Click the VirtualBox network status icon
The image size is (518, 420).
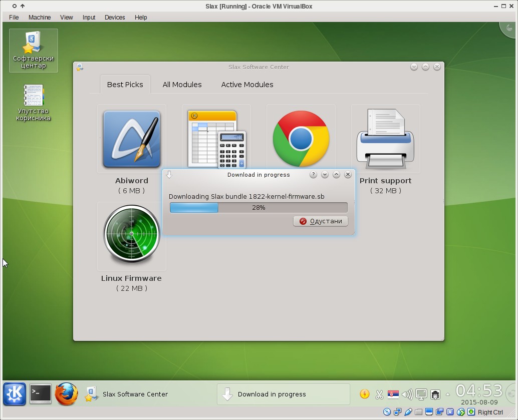(397, 412)
